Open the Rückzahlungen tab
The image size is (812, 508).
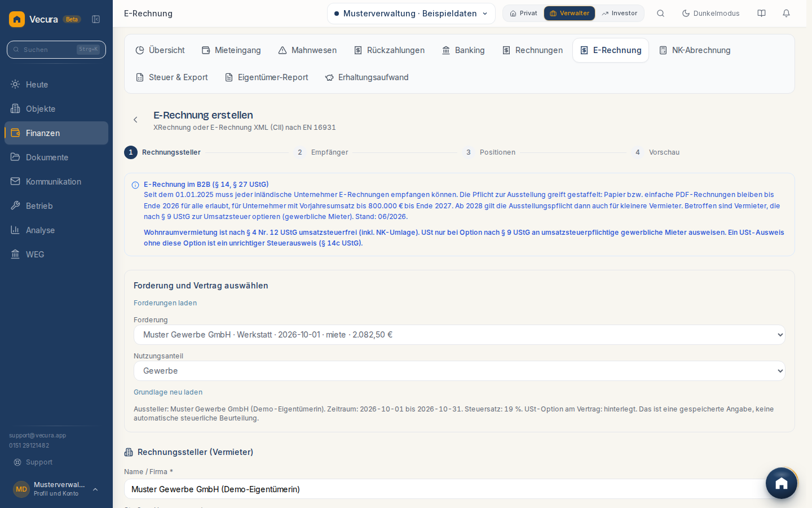(x=389, y=50)
